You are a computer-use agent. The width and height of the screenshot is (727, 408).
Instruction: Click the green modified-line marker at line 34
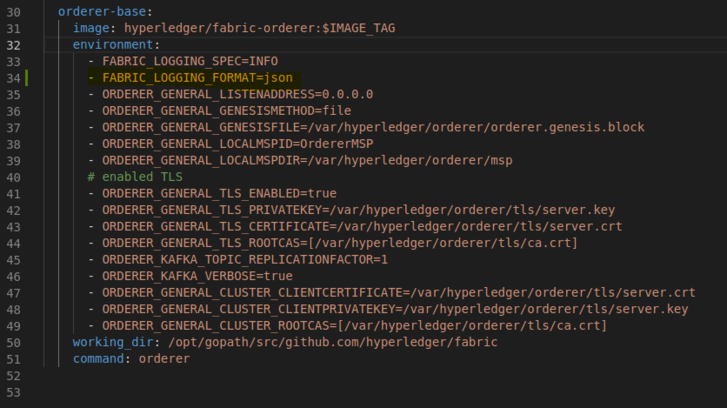click(x=26, y=78)
